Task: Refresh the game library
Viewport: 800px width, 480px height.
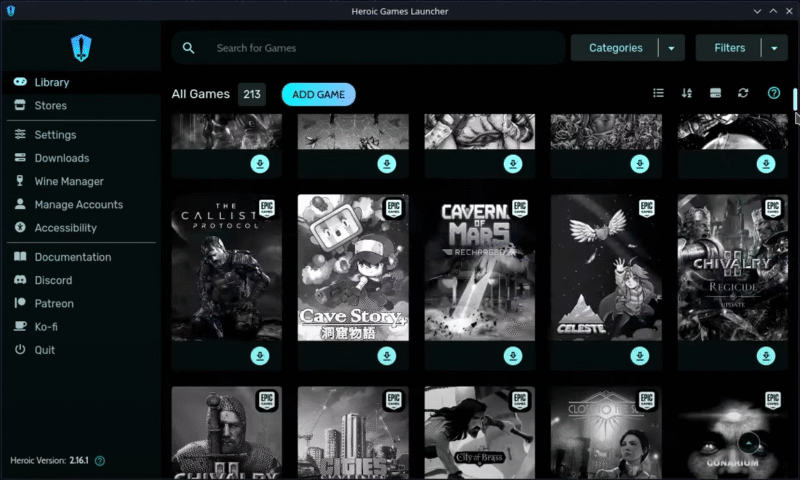Action: click(x=743, y=93)
